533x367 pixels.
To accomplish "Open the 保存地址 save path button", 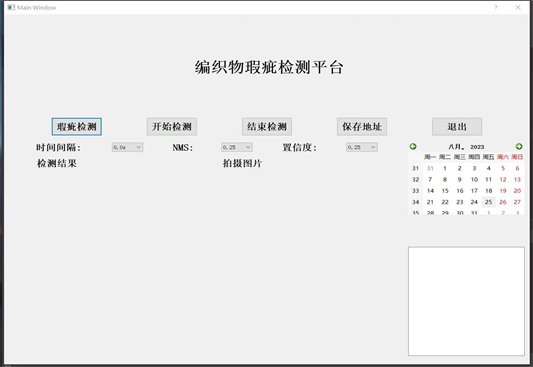I will pos(362,127).
